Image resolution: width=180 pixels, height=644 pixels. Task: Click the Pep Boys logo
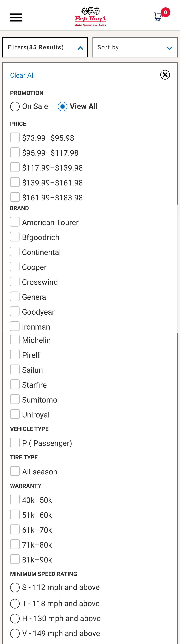[90, 17]
